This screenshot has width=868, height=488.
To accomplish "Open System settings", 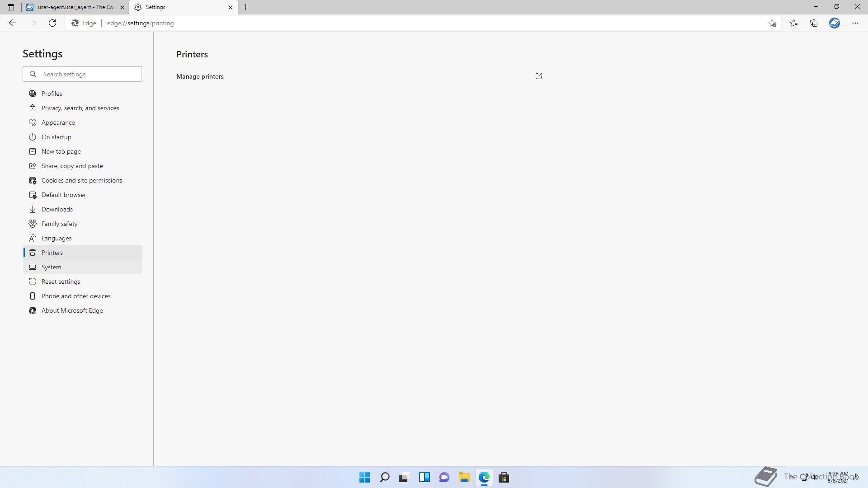I will click(82, 267).
